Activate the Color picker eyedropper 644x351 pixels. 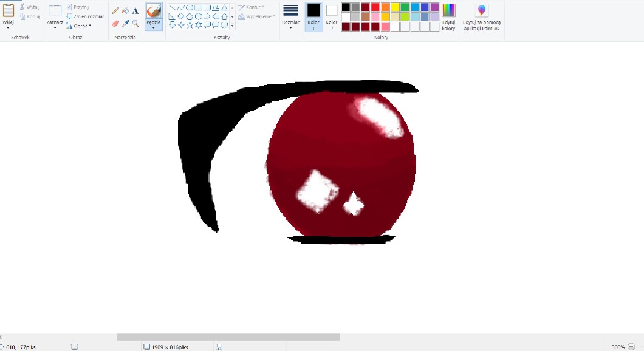(x=125, y=24)
